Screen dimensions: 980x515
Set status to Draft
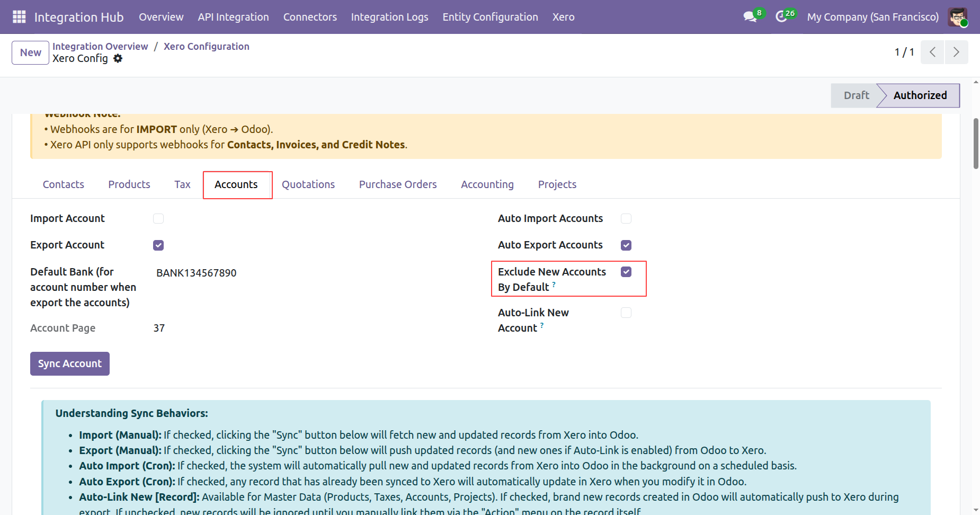click(856, 95)
